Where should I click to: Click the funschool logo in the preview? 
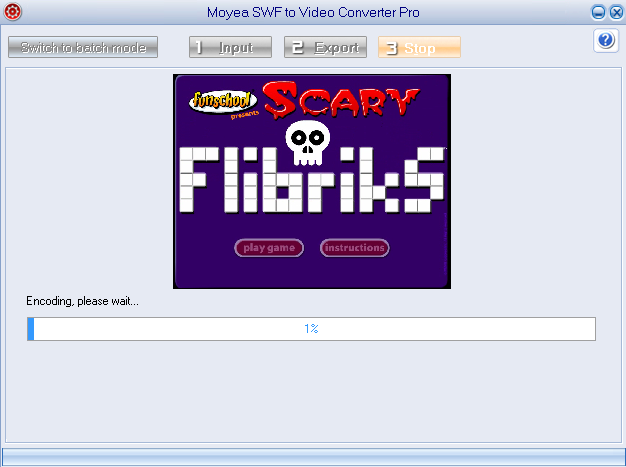tap(223, 101)
